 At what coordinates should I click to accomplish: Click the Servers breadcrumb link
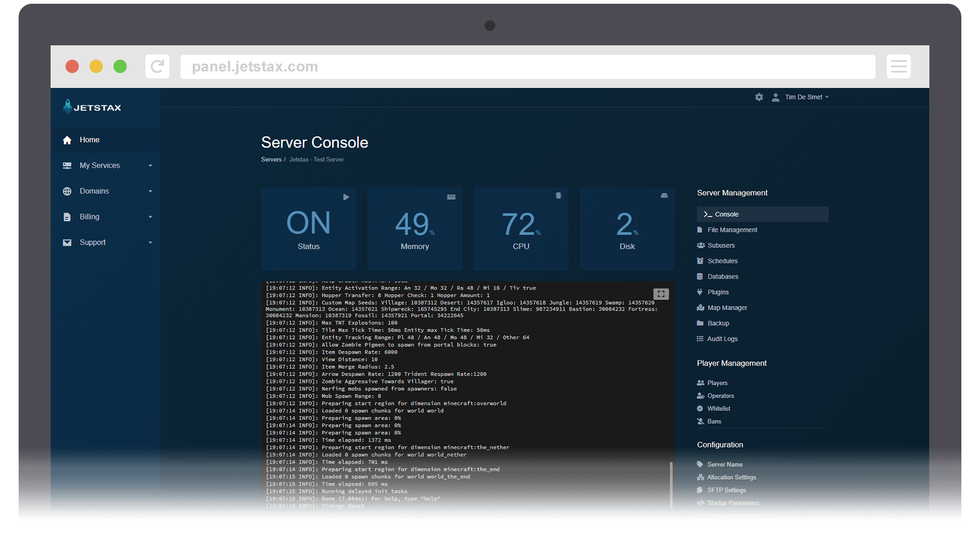[271, 159]
